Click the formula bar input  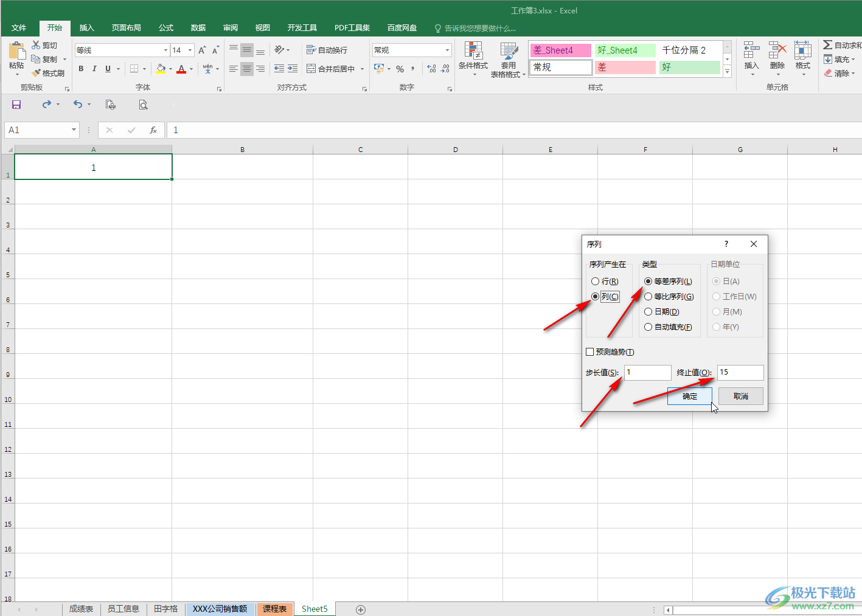point(514,130)
